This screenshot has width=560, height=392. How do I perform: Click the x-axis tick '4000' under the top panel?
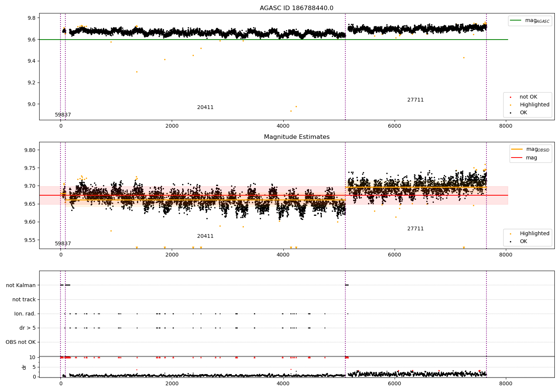click(x=283, y=126)
